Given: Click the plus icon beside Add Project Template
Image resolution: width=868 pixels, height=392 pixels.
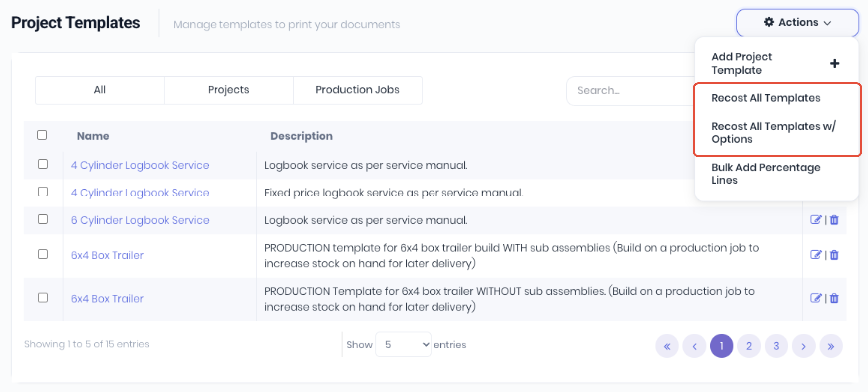Looking at the screenshot, I should 834,63.
